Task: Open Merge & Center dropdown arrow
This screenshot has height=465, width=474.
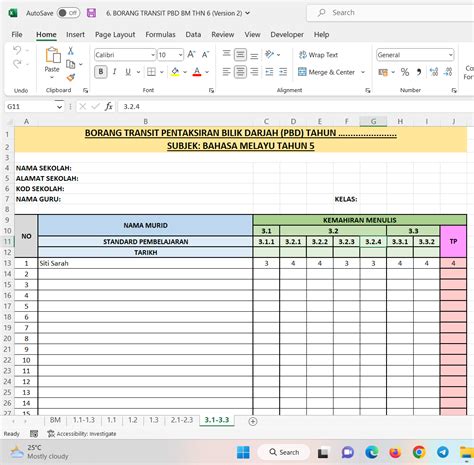Action: [x=363, y=72]
